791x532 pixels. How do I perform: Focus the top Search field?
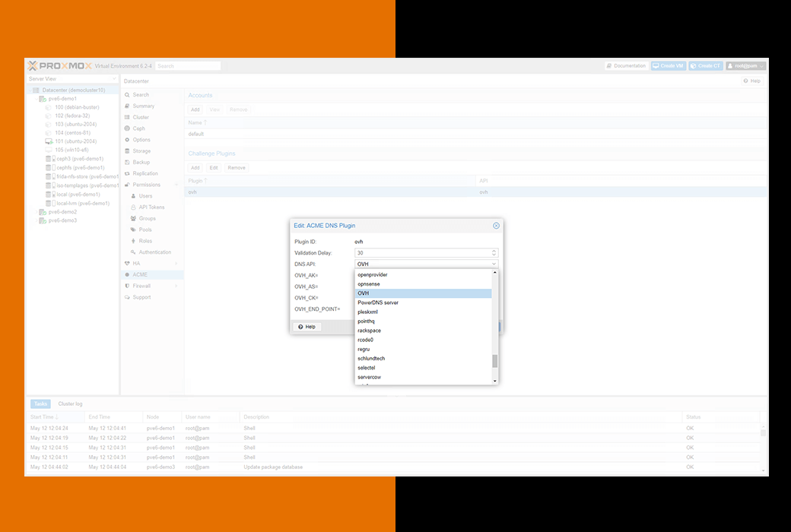click(x=188, y=66)
